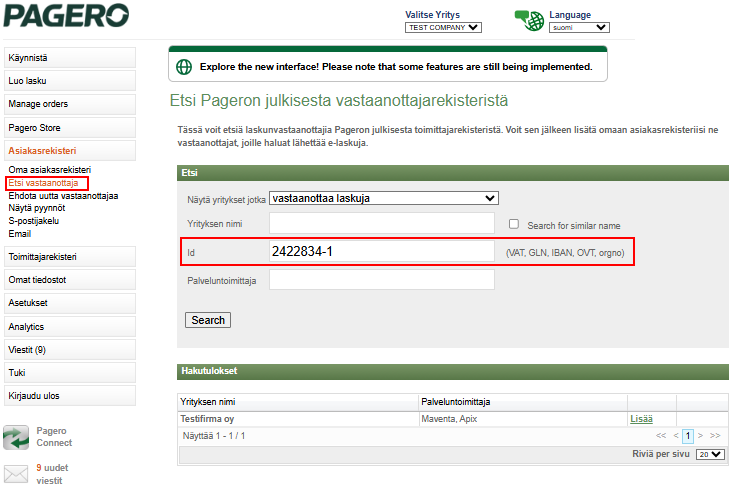
Task: Click the Pagero logo
Action: 66,15
